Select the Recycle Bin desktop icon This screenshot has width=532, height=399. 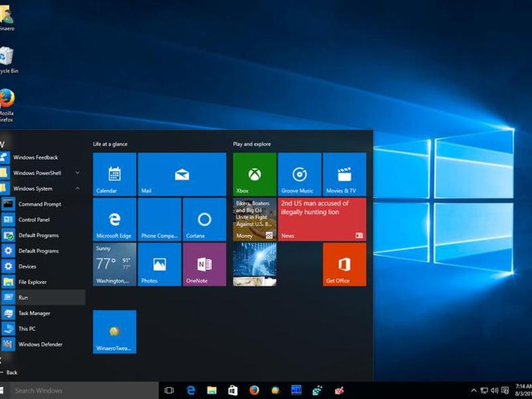pyautogui.click(x=9, y=61)
